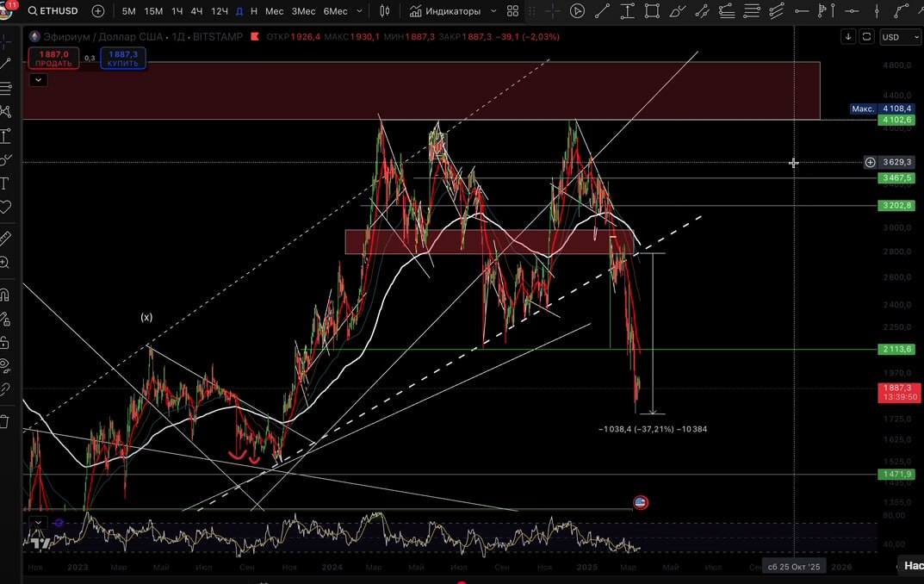924x584 pixels.
Task: Click the Ethereum logo in the chart title
Action: coord(34,36)
